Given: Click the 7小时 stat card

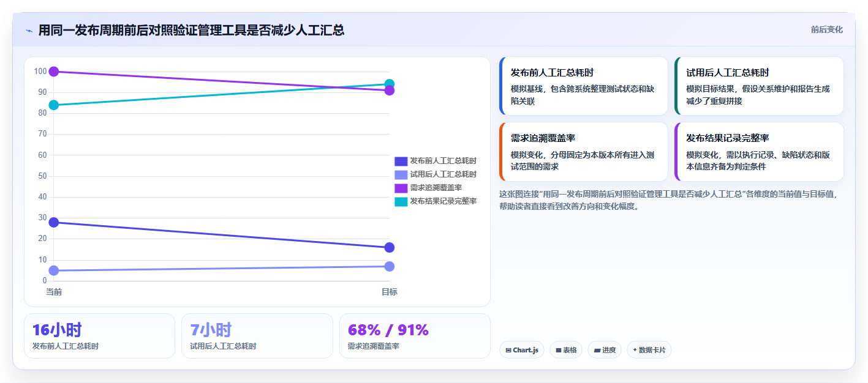Looking at the screenshot, I should (x=257, y=336).
